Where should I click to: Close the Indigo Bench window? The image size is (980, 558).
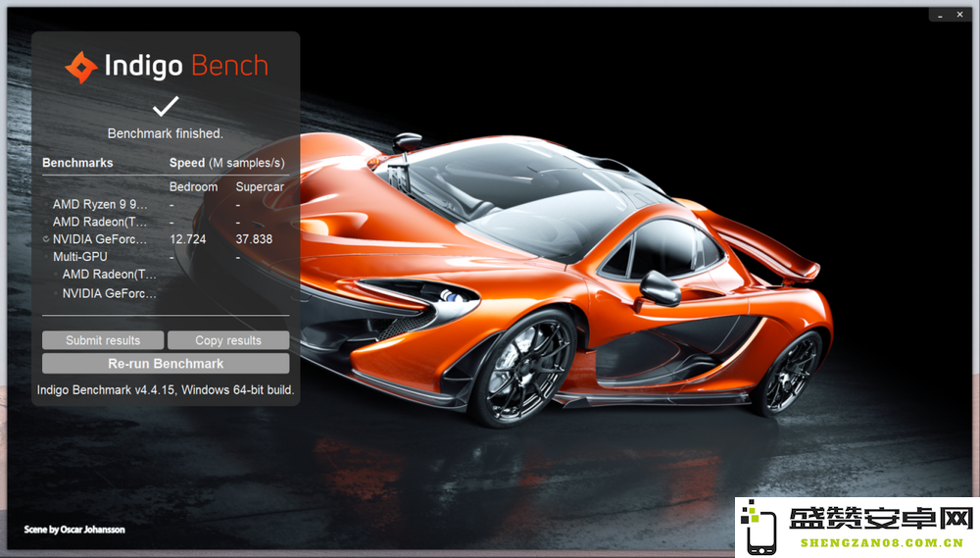click(x=960, y=15)
